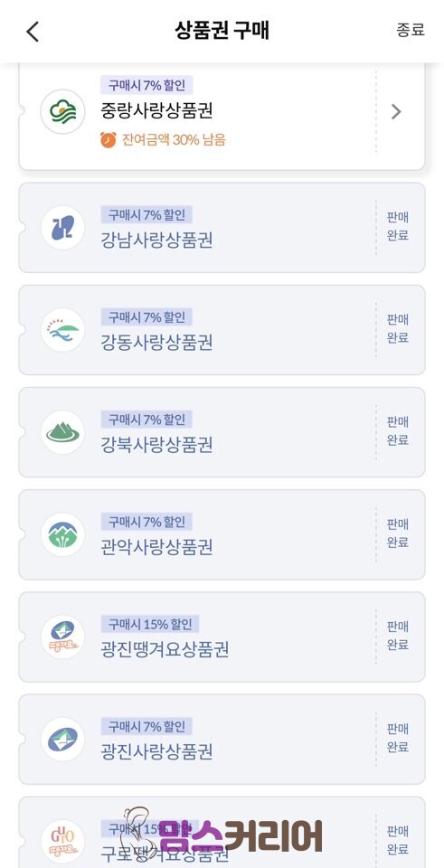Tap the 종료 exit button
Viewport: 444px width, 868px height.
click(x=411, y=30)
